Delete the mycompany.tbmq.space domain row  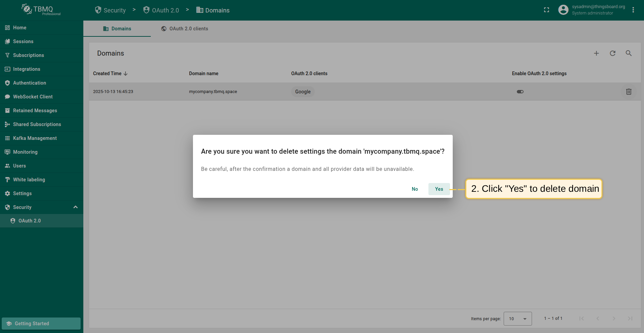[628, 92]
